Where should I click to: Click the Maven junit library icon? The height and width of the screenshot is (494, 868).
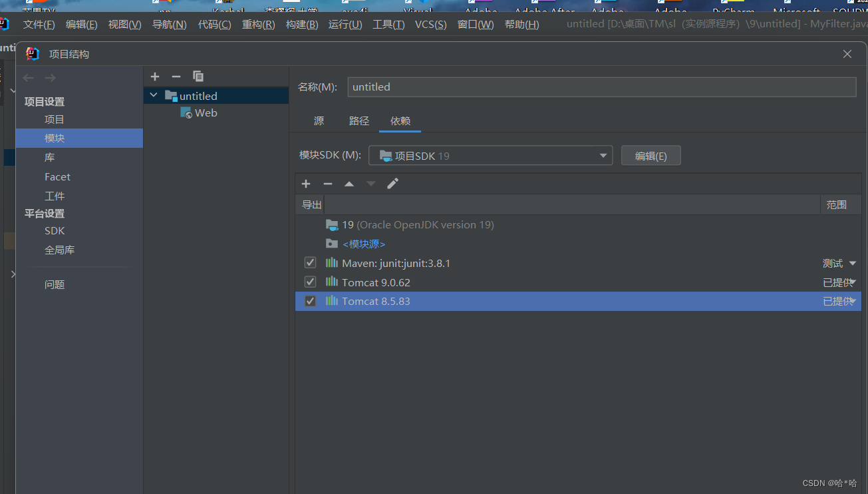(332, 263)
